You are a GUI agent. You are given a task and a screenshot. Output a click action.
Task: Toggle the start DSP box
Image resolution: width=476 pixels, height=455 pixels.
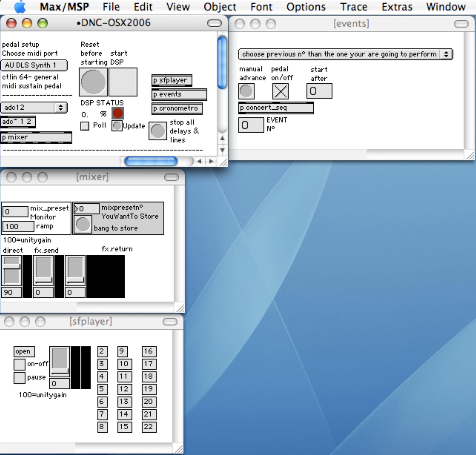[x=123, y=82]
